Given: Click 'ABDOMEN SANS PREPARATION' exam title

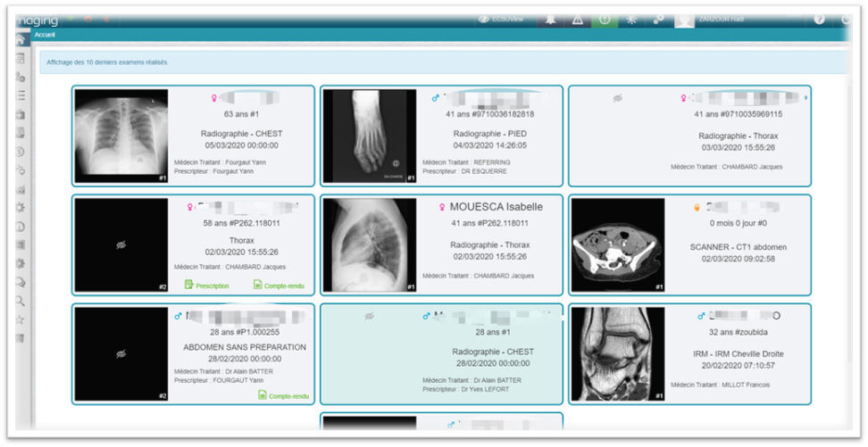Looking at the screenshot, I should (245, 347).
